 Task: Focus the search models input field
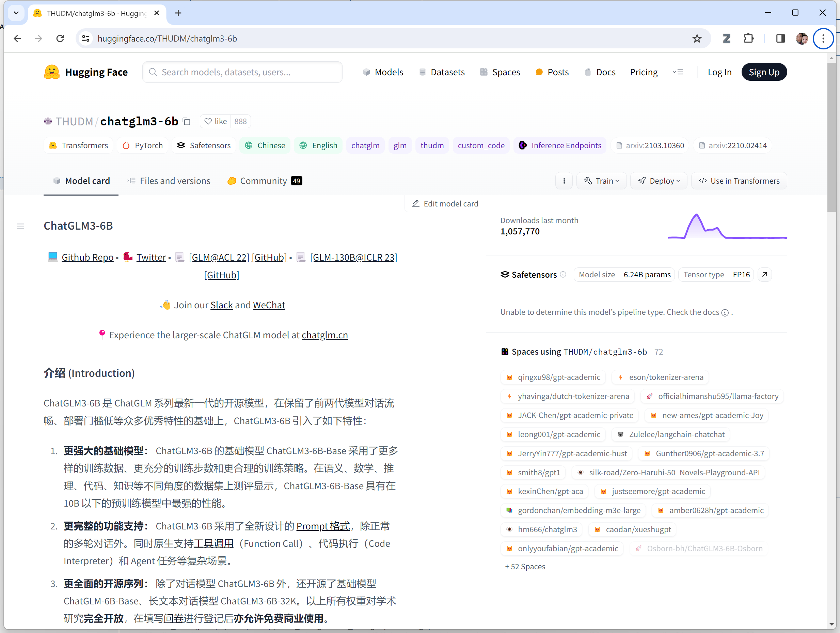point(243,72)
